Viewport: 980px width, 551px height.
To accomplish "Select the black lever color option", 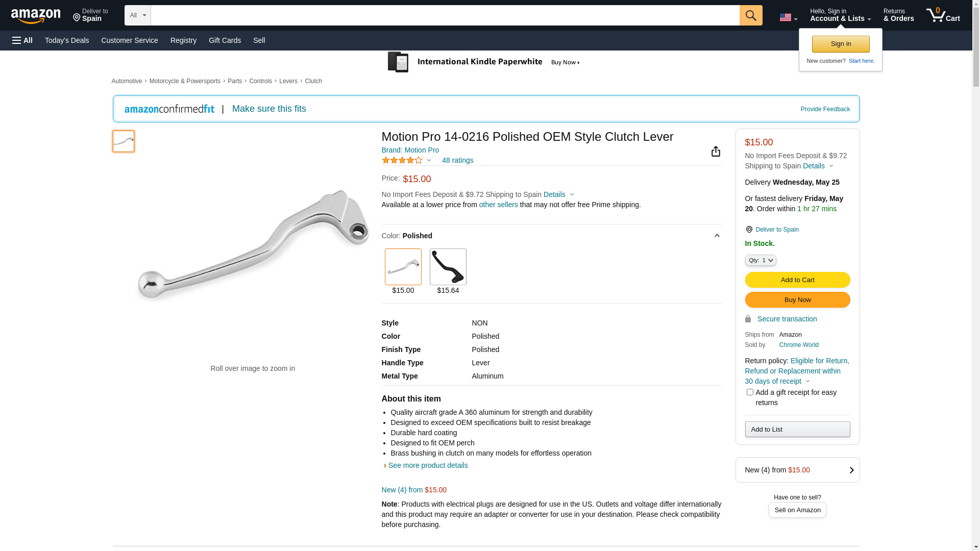I will [448, 267].
